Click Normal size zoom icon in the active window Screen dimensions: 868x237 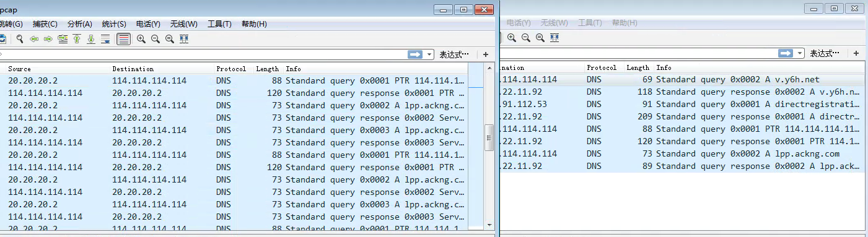pos(170,39)
